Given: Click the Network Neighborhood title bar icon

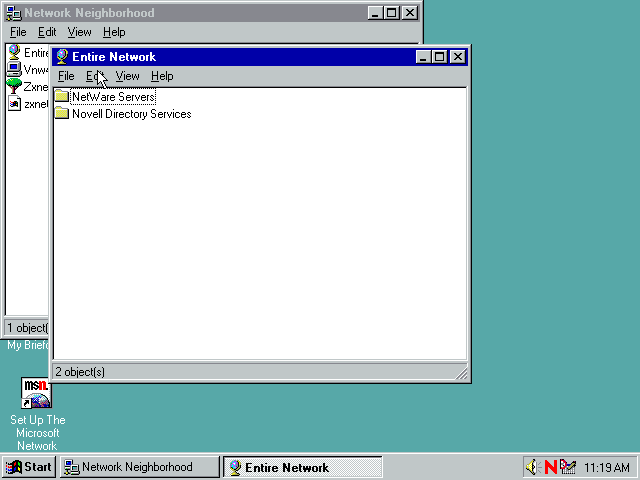Looking at the screenshot, I should point(13,13).
